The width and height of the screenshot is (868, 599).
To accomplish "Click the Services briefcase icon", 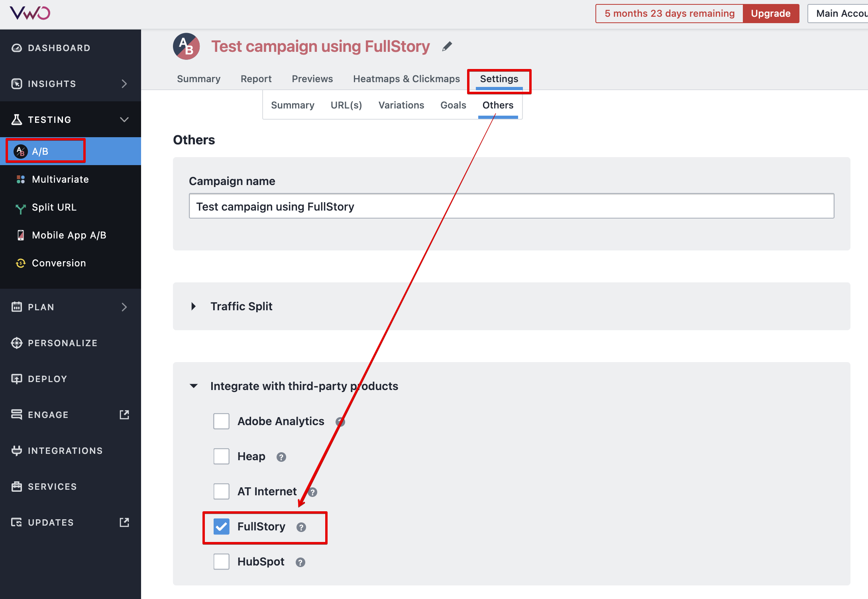I will [17, 487].
